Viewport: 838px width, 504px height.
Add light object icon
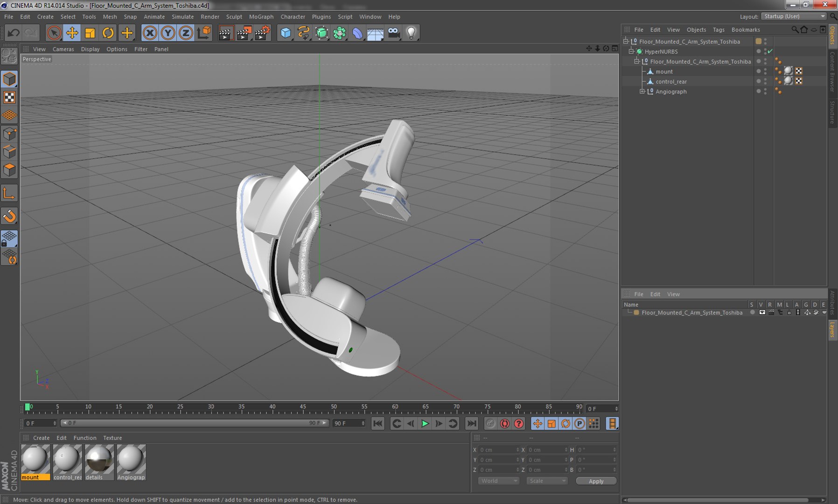[x=411, y=33]
